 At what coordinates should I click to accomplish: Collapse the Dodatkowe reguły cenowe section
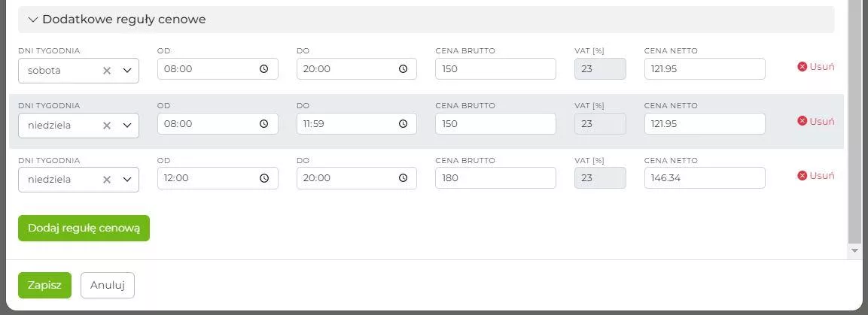tap(33, 20)
